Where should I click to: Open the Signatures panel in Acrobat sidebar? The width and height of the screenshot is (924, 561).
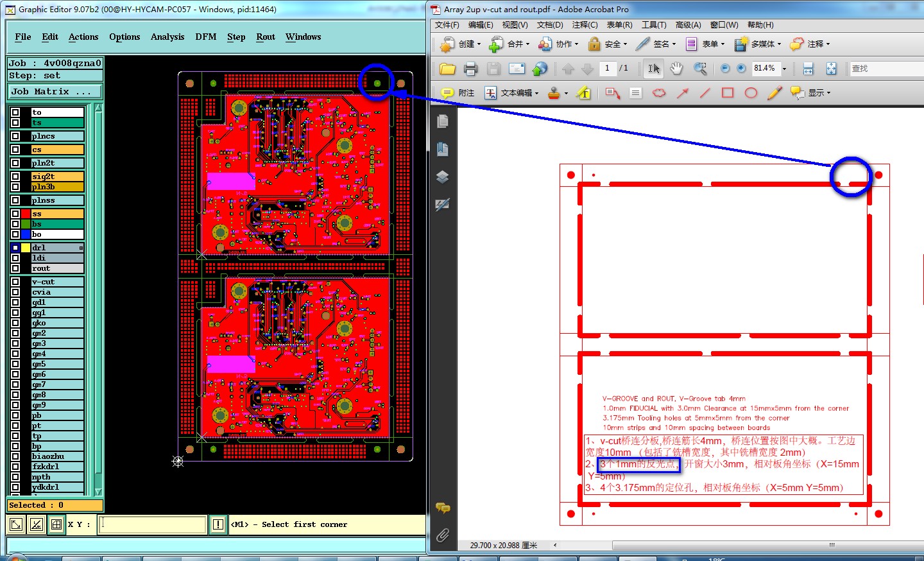click(442, 205)
